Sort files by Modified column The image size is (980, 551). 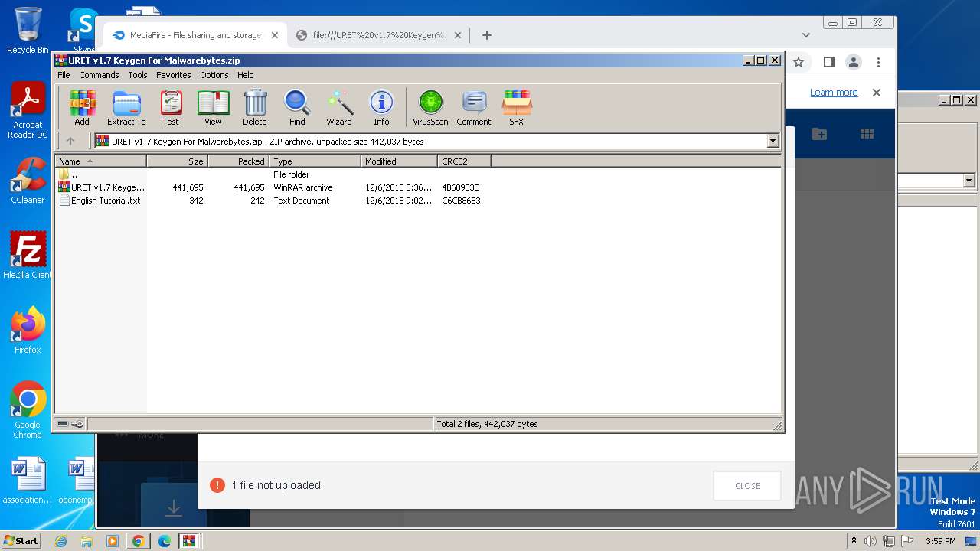[x=399, y=161]
